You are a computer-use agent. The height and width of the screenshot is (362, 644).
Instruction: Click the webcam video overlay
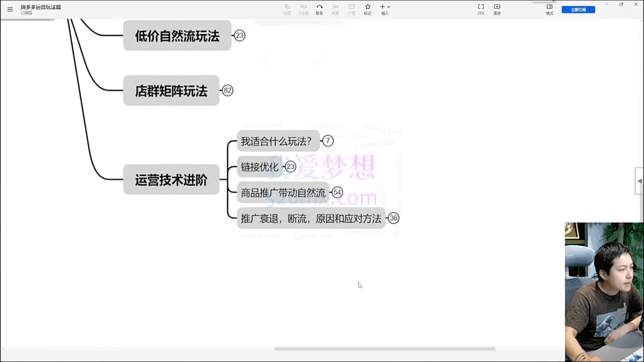(604, 292)
